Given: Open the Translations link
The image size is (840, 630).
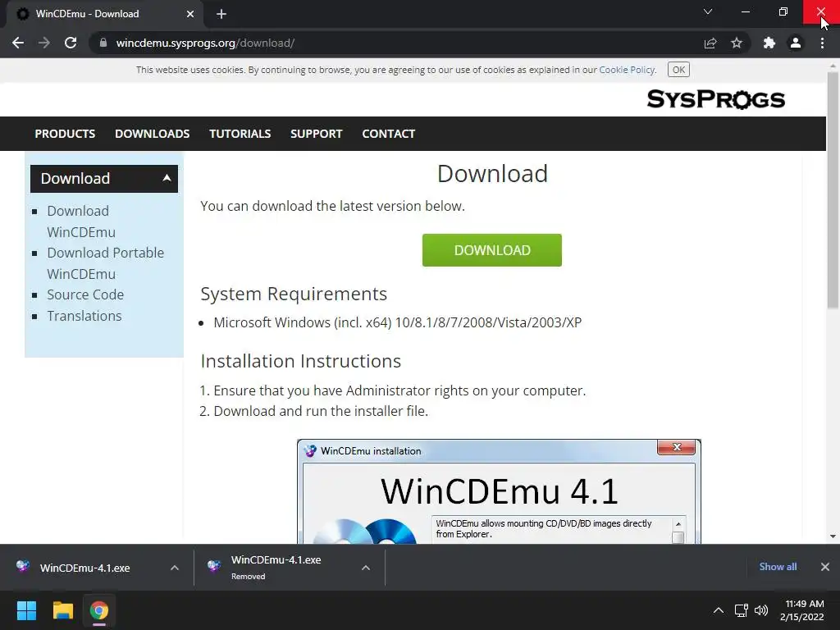Looking at the screenshot, I should [84, 316].
